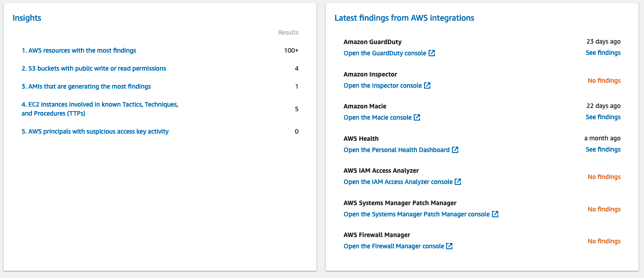644x278 pixels.
Task: Click Latest findings from AWS integrations heading
Action: pos(404,18)
